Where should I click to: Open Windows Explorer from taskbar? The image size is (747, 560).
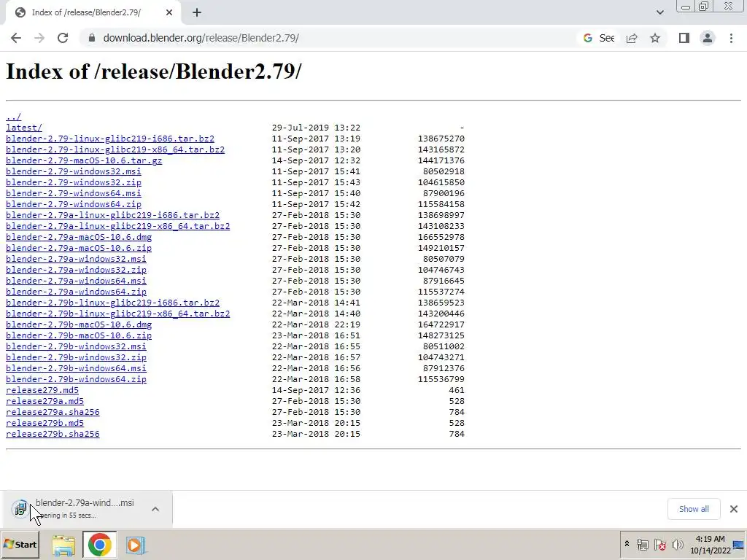(63, 545)
